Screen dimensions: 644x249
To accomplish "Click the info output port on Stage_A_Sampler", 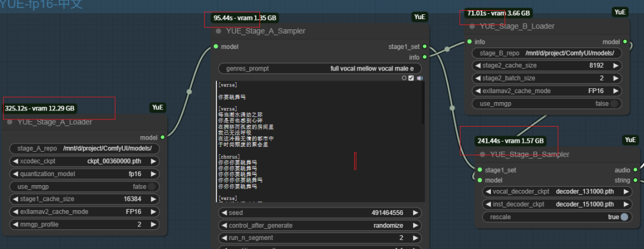I will coord(425,57).
